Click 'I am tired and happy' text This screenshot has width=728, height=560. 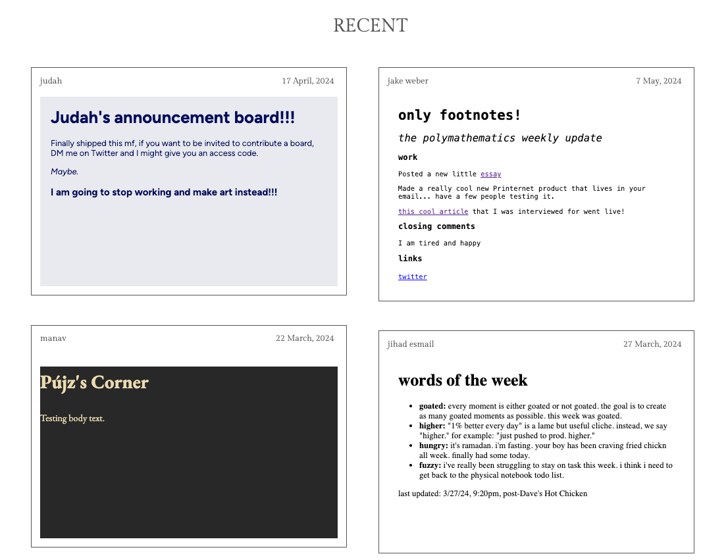pos(439,243)
